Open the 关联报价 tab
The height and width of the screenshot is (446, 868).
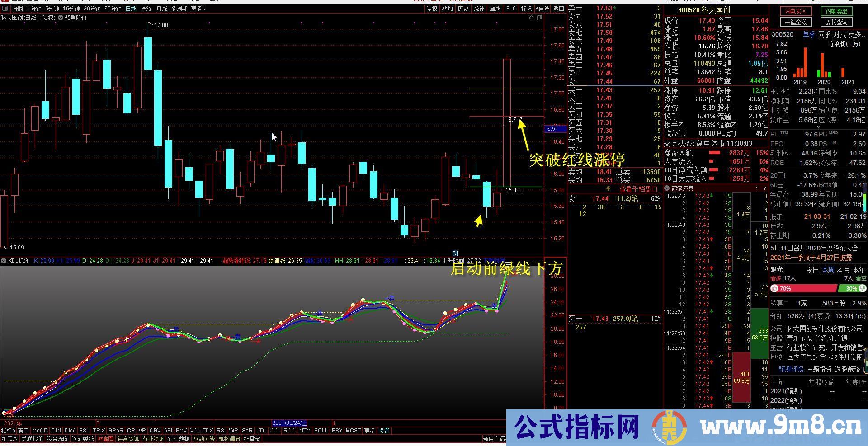tap(32, 439)
